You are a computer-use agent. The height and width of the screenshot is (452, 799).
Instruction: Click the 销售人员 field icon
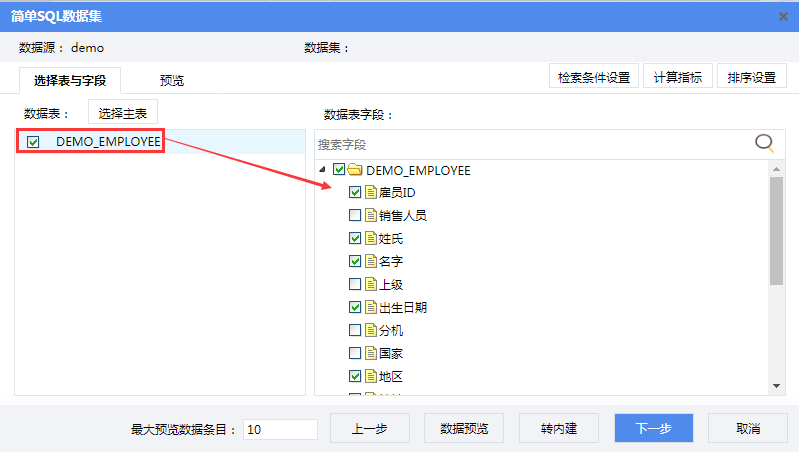(371, 216)
